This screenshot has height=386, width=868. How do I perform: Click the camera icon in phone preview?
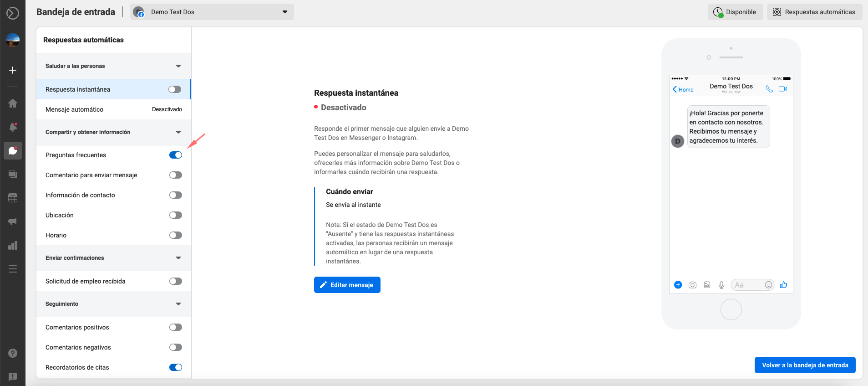coord(692,285)
